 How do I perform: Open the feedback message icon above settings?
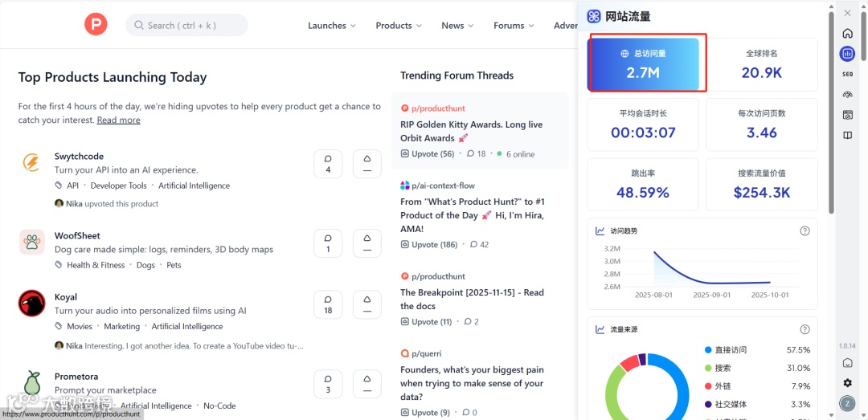(x=847, y=363)
